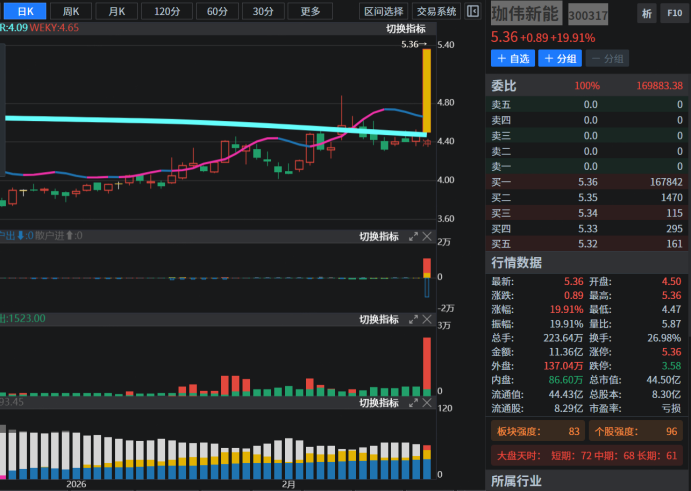Maximize the bottom indicator panel

[x=412, y=403]
